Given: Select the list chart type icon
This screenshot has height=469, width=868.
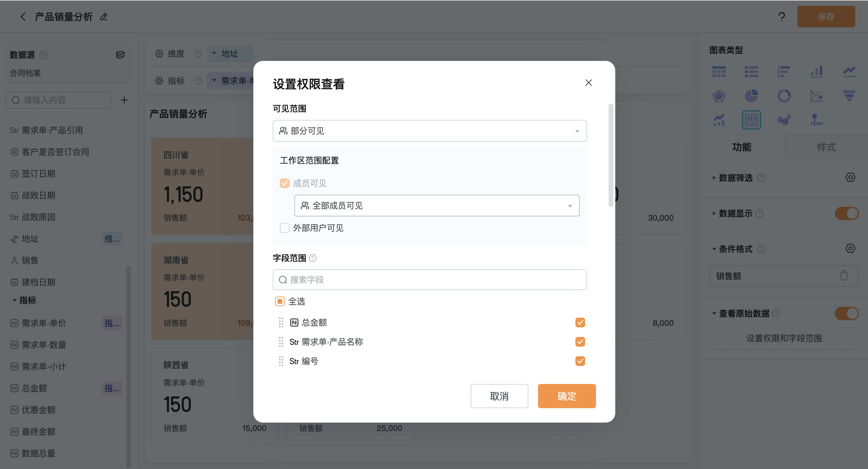Looking at the screenshot, I should coord(751,72).
